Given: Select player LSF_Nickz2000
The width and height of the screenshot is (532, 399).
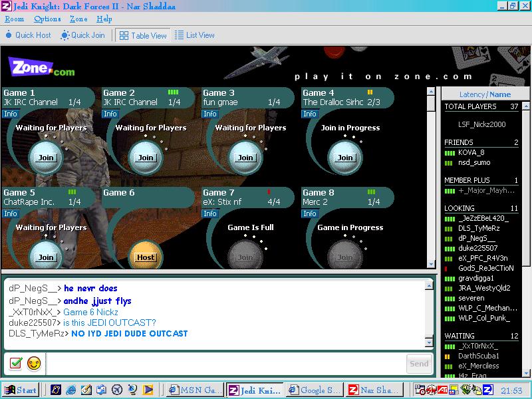Looking at the screenshot, I should 481,124.
